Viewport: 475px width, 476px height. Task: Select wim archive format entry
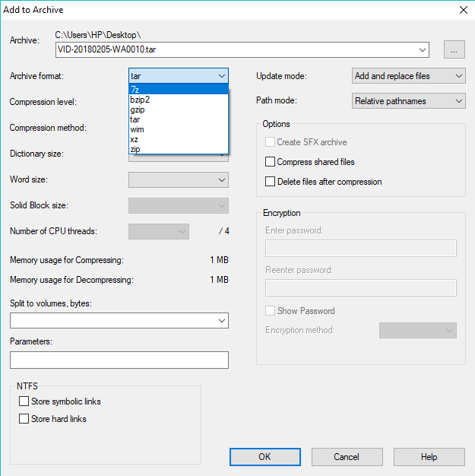178,129
